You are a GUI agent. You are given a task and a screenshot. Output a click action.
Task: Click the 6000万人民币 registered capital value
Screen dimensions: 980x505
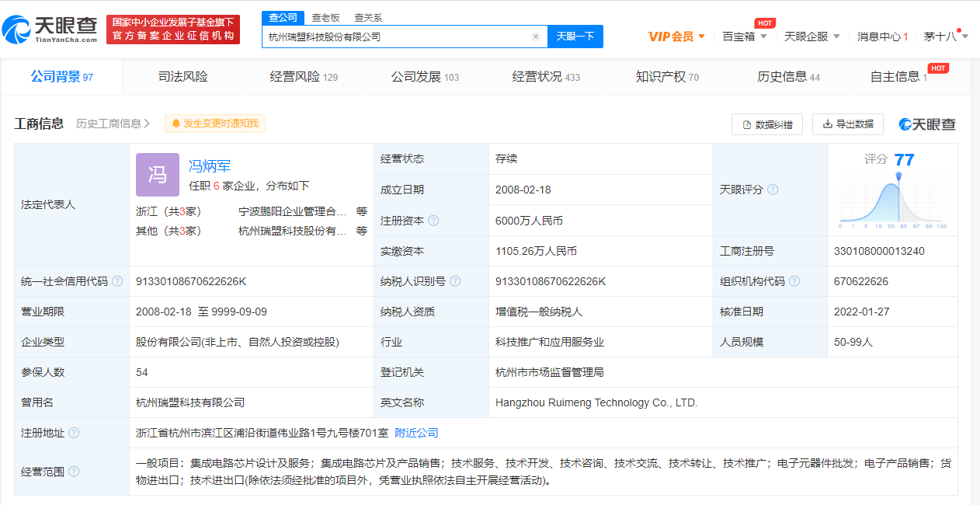click(x=529, y=221)
